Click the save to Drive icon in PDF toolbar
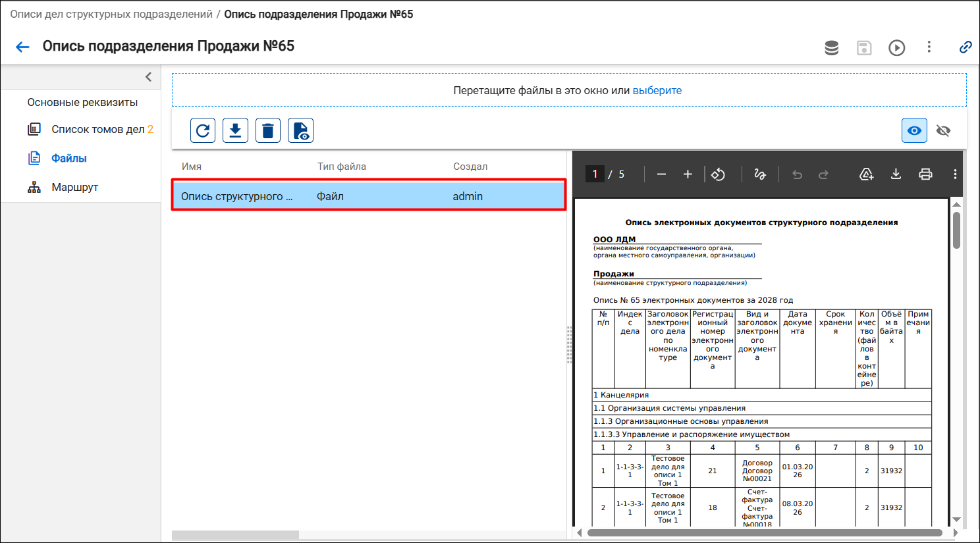Image resolution: width=980 pixels, height=543 pixels. (867, 174)
